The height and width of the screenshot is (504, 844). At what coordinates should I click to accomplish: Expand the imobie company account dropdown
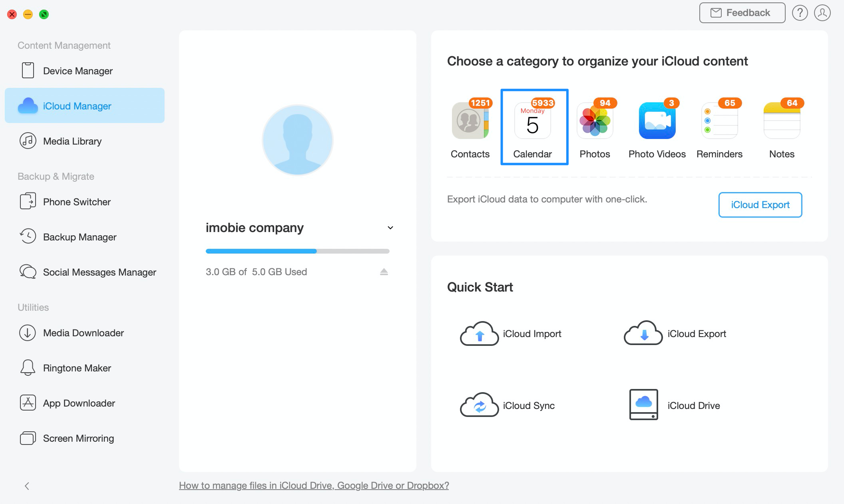click(390, 228)
